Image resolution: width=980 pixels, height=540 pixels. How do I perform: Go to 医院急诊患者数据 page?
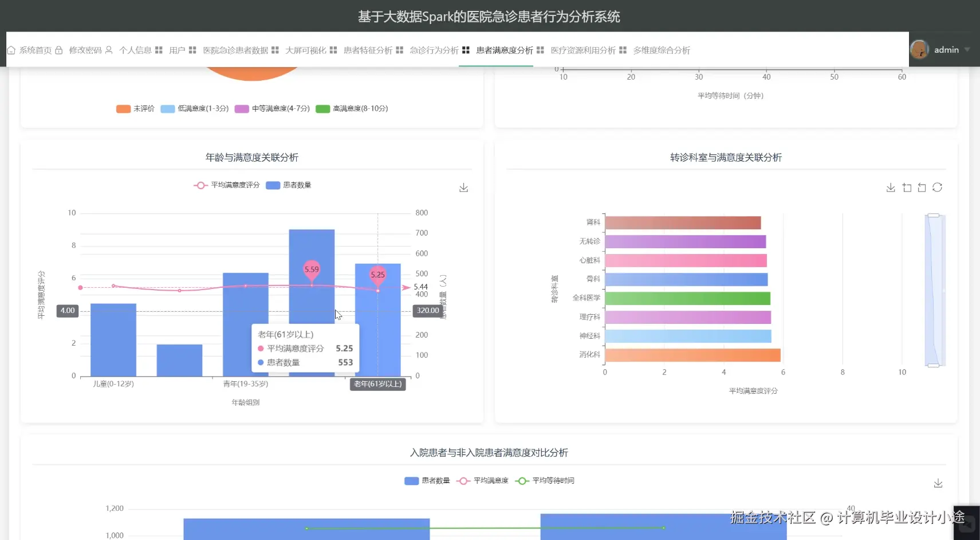[235, 50]
